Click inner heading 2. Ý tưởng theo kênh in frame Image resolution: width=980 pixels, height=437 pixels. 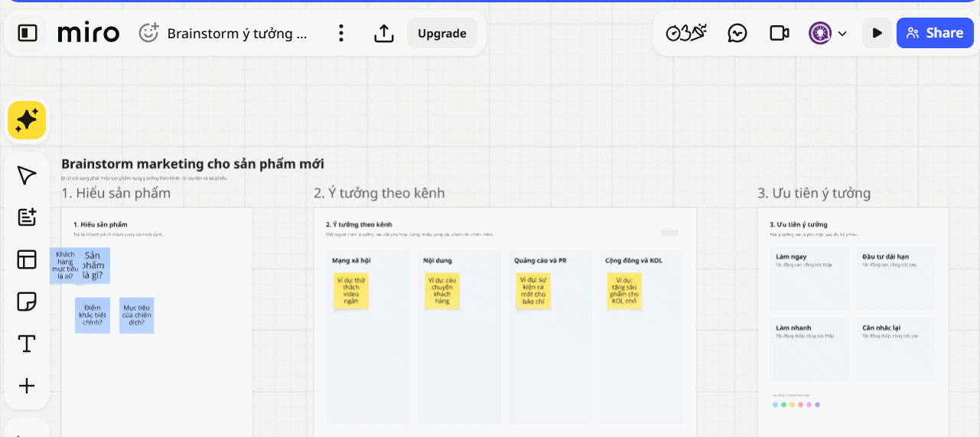point(359,225)
